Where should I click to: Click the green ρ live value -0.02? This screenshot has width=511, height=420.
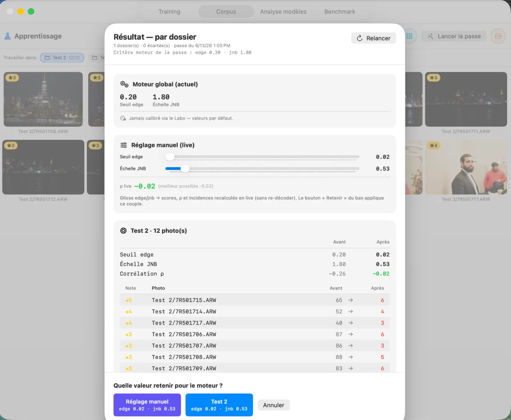click(x=145, y=186)
